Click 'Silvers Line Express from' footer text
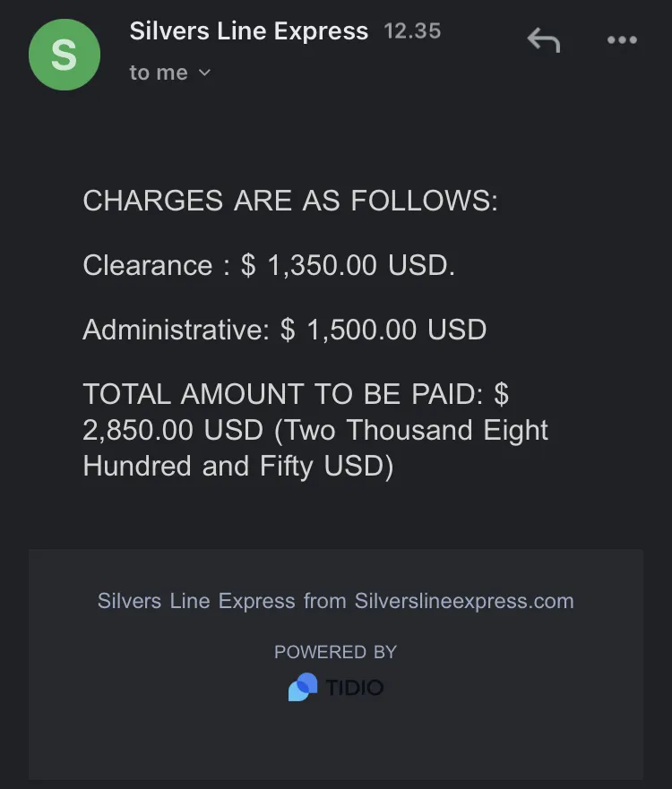The height and width of the screenshot is (789, 672). pyautogui.click(x=221, y=601)
